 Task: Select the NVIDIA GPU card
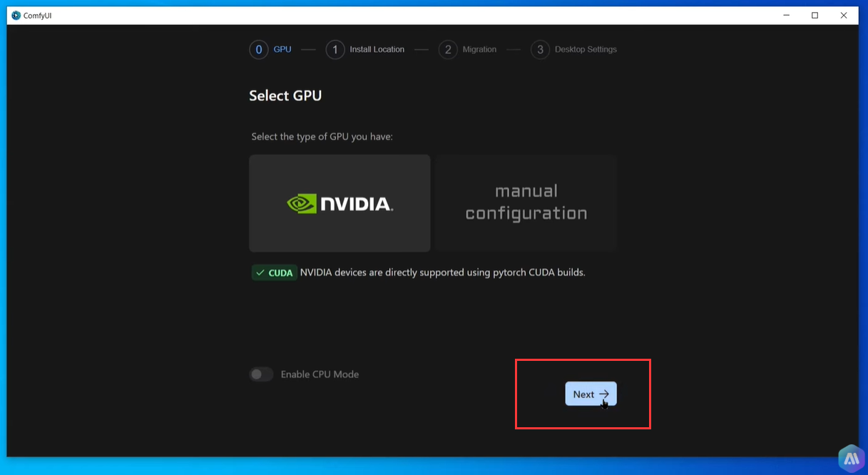click(x=339, y=203)
